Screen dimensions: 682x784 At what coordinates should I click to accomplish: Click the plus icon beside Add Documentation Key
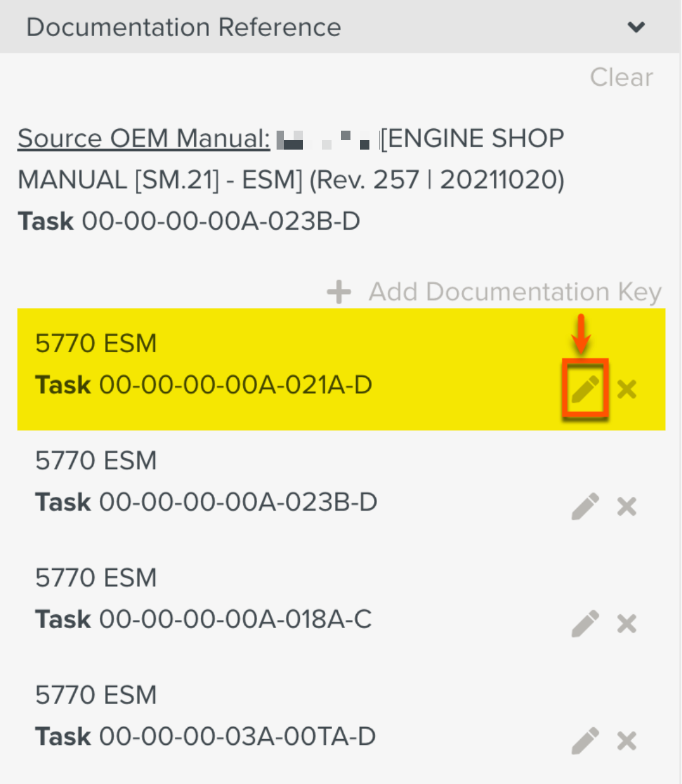tap(339, 292)
